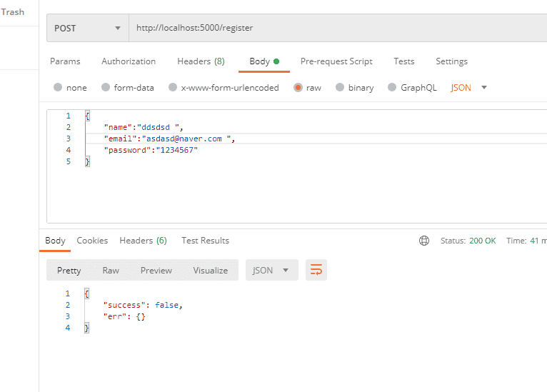Switch to the Authorization tab
This screenshot has width=547, height=392.
129,61
